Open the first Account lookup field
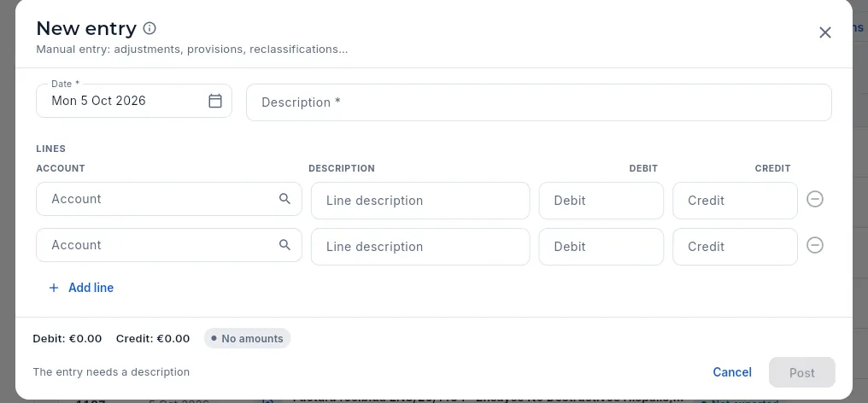The width and height of the screenshot is (868, 403). click(x=169, y=199)
